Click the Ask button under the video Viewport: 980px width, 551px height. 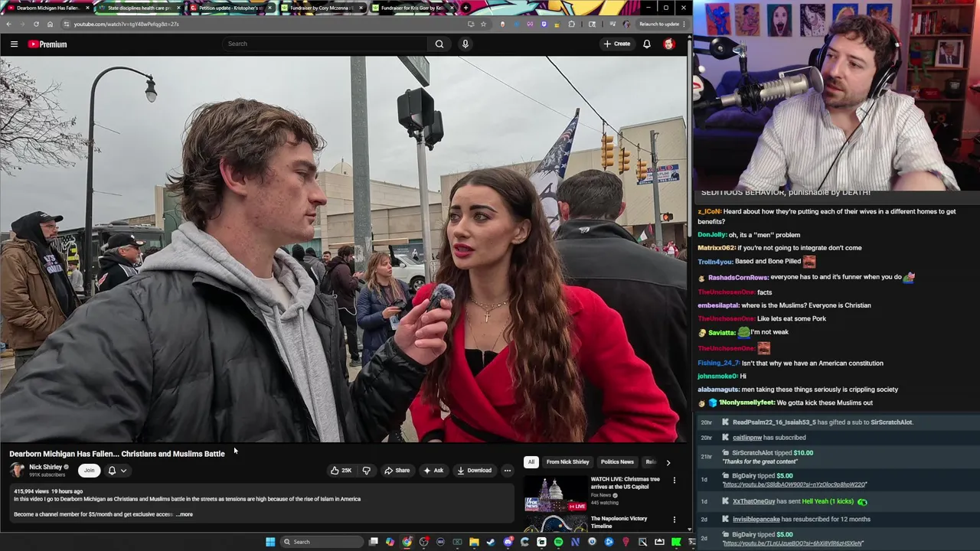433,471
